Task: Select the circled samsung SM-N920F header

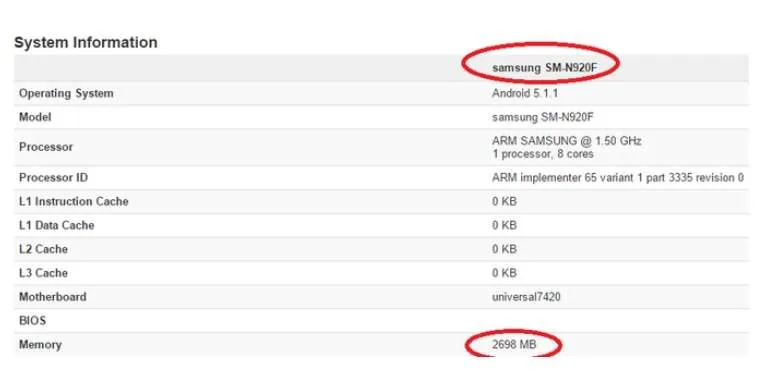Action: pos(545,67)
